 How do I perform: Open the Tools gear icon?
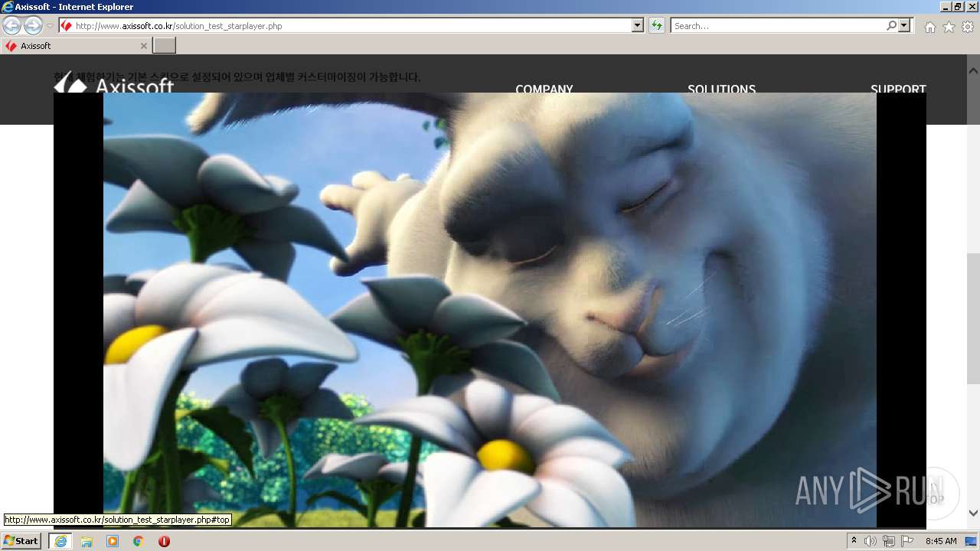(x=968, y=27)
